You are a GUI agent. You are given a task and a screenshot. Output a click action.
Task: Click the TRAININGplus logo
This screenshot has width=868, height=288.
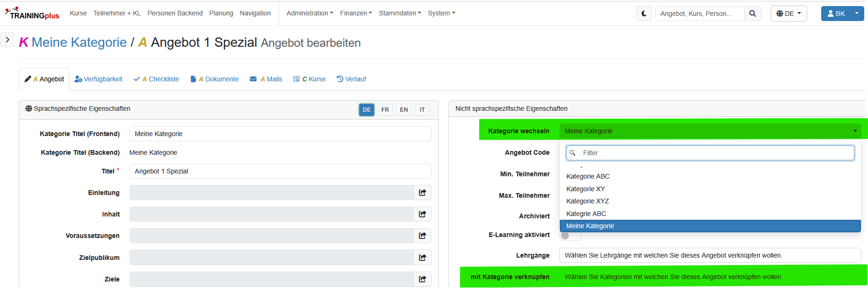32,14
